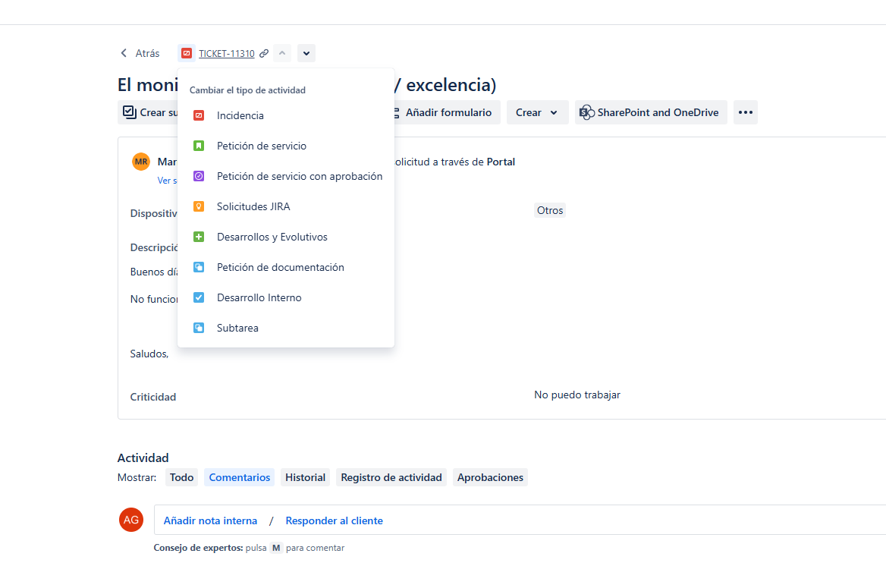Screen dimensions: 886x588
Task: Click the red Incidencia type icon
Action: (199, 115)
